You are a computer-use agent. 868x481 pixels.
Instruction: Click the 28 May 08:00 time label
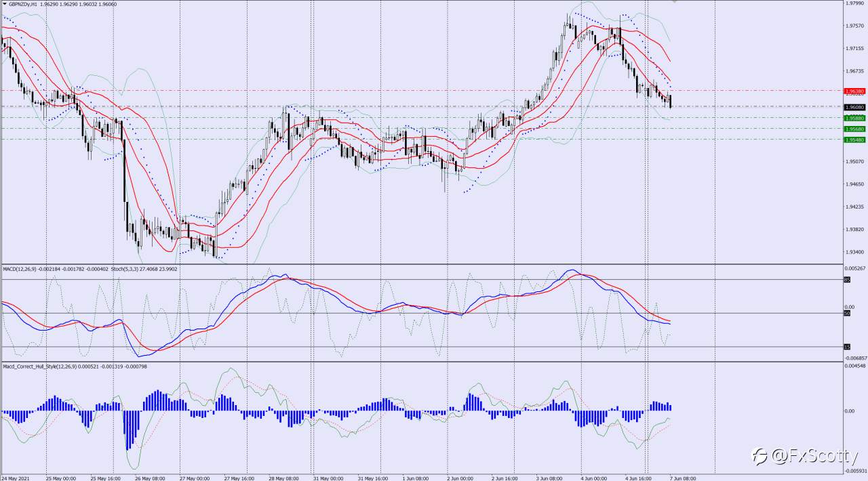[x=284, y=477]
